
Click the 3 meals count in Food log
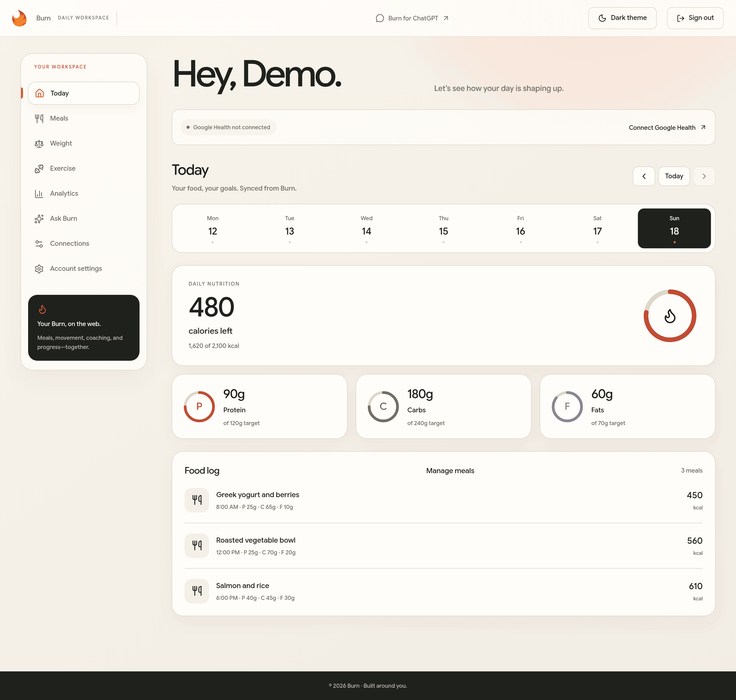(x=692, y=471)
